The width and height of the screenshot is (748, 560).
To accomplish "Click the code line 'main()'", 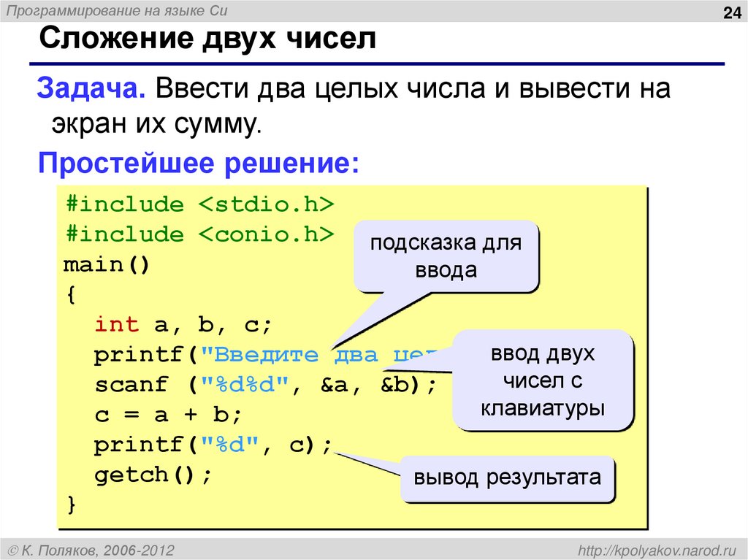I will pos(107,264).
